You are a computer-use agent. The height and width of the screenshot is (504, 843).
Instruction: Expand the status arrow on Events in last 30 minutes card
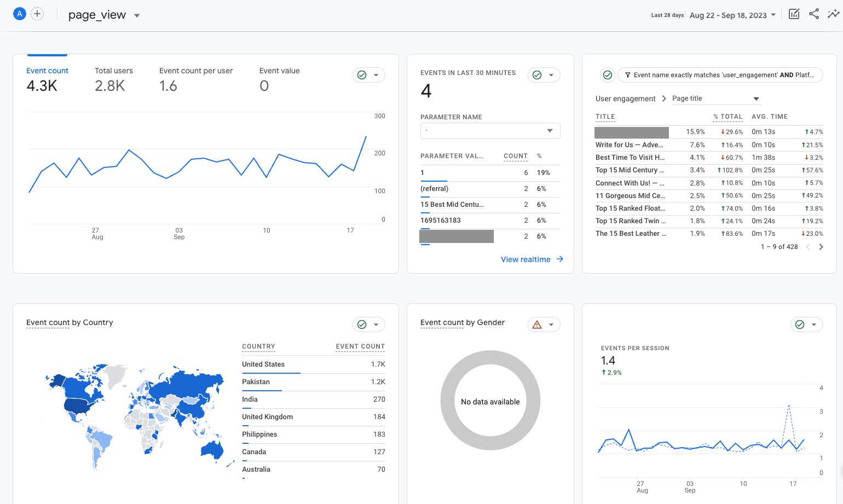pyautogui.click(x=551, y=75)
